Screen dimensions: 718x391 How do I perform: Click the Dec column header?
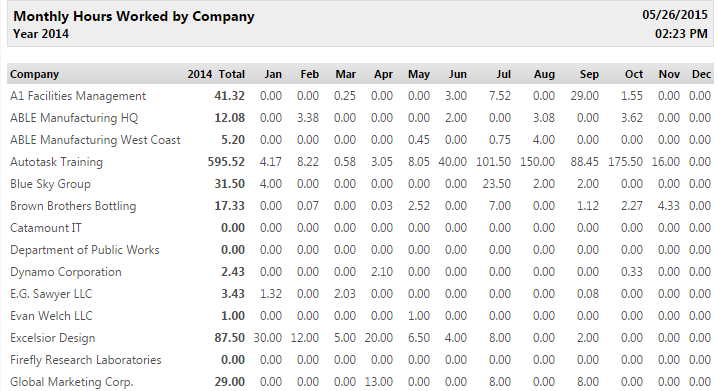coord(701,74)
